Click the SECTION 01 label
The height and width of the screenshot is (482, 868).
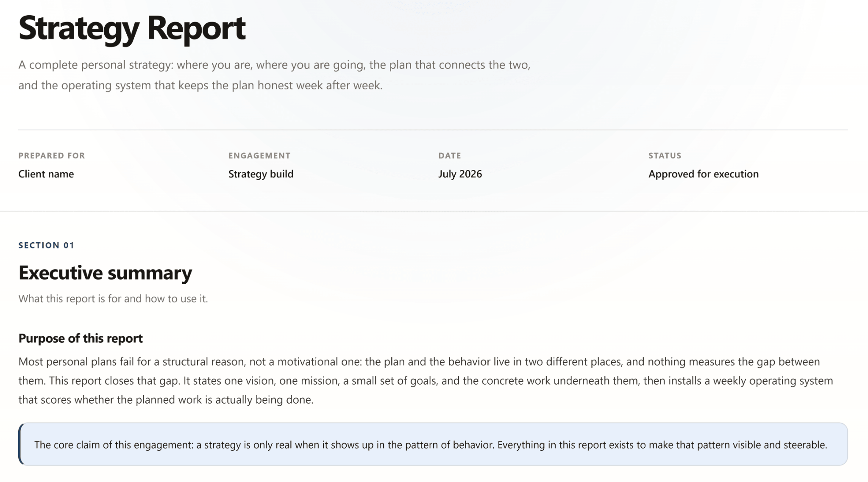46,245
